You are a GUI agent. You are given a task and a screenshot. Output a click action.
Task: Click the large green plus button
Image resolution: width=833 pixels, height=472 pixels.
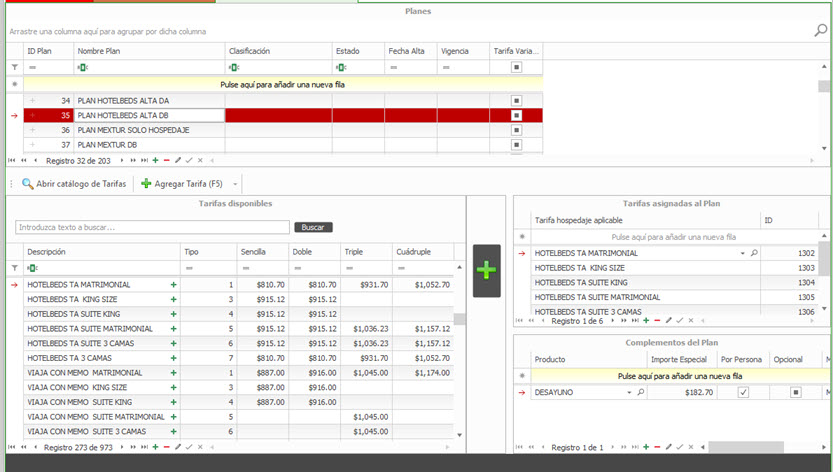(x=487, y=270)
